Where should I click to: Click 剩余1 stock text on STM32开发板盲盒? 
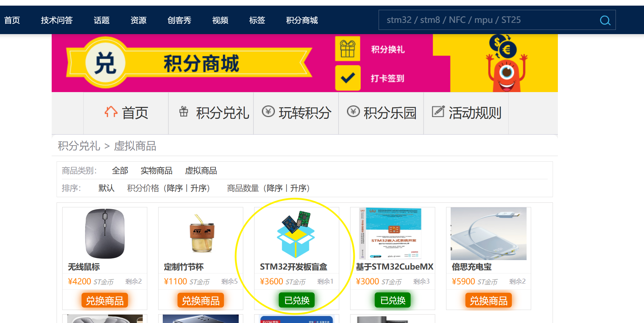325,282
